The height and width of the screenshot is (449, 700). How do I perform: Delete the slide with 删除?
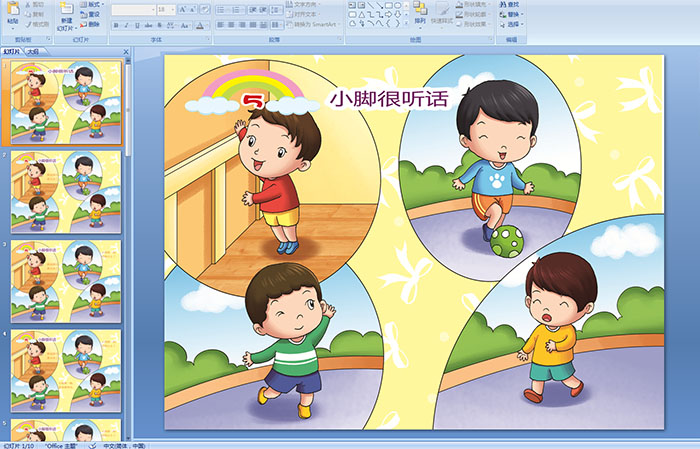coord(90,24)
